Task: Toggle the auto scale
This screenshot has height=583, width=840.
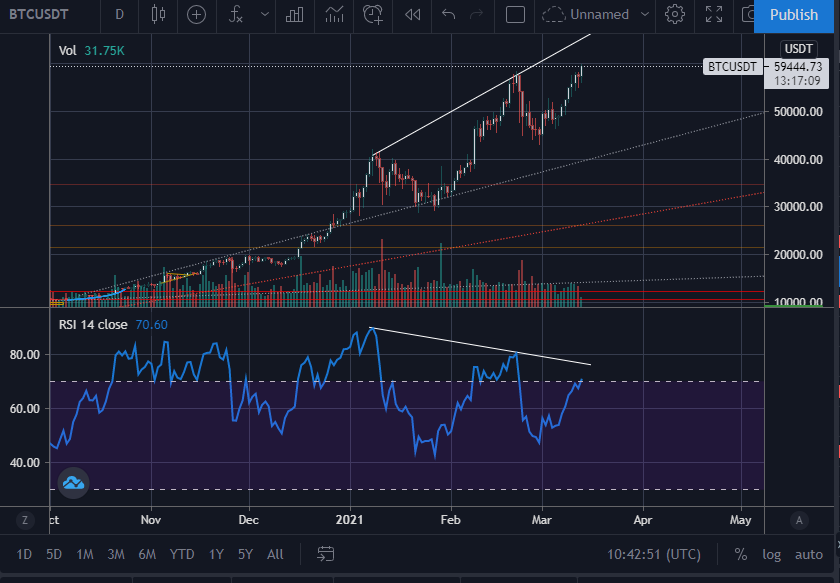Action: [808, 554]
